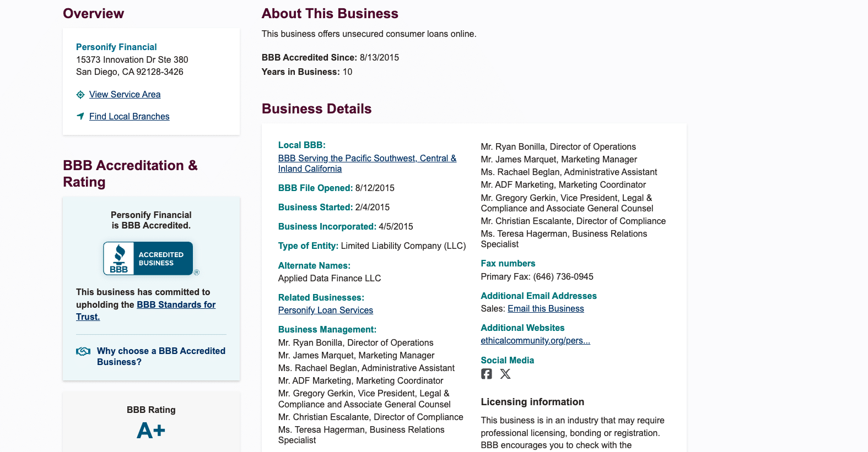Viewport: 868px width, 452px height.
Task: Find Local Branches for this business
Action: coord(129,116)
